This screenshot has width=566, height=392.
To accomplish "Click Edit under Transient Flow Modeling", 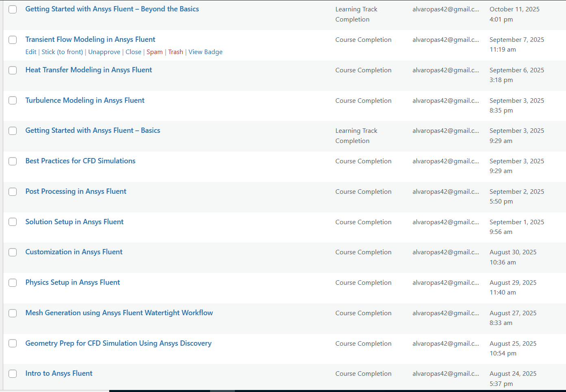I will pyautogui.click(x=31, y=52).
